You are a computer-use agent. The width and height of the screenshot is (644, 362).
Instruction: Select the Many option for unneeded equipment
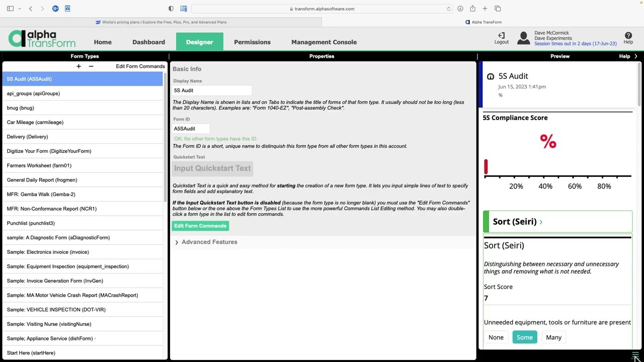tap(553, 337)
